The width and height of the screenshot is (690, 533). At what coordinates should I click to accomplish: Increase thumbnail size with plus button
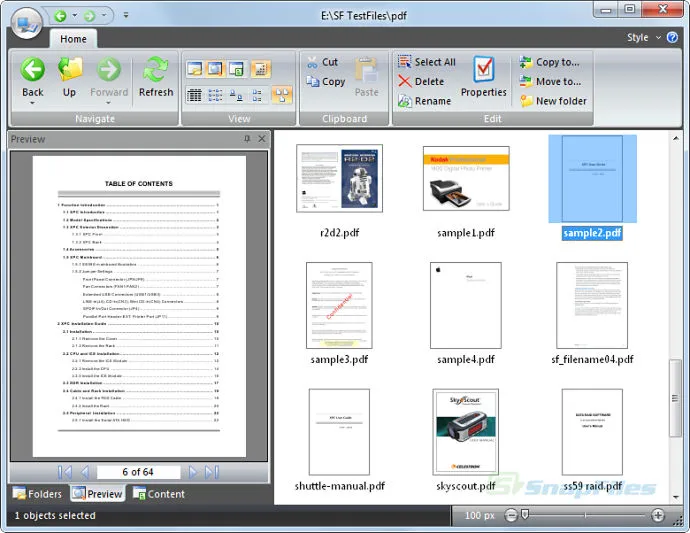658,515
